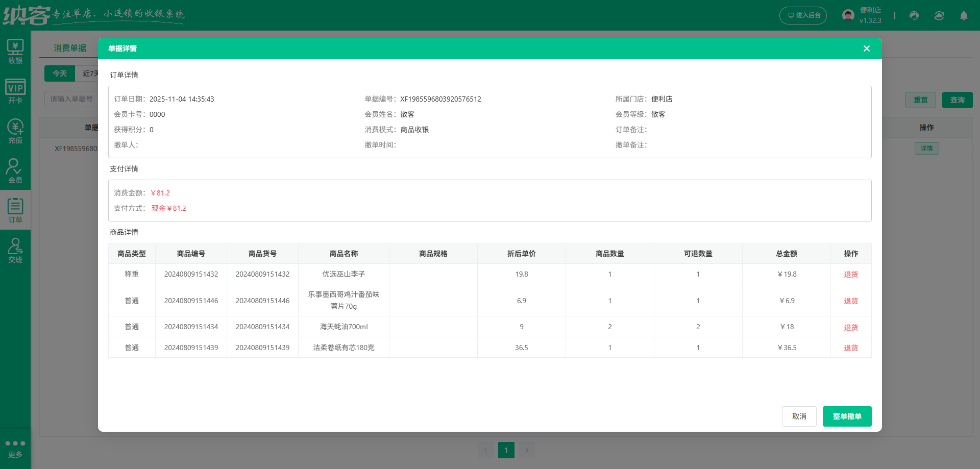Select the 今天 date filter tab
This screenshot has width=980, height=469.
[x=60, y=73]
